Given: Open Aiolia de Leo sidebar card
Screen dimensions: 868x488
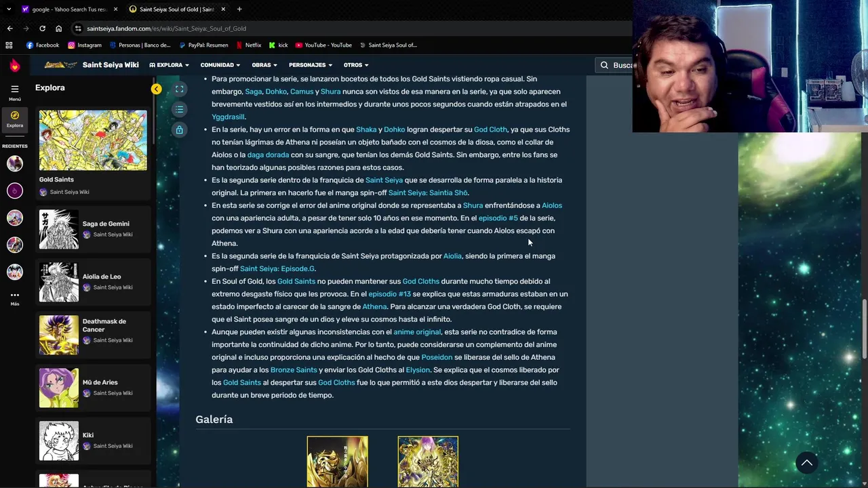Looking at the screenshot, I should point(93,282).
